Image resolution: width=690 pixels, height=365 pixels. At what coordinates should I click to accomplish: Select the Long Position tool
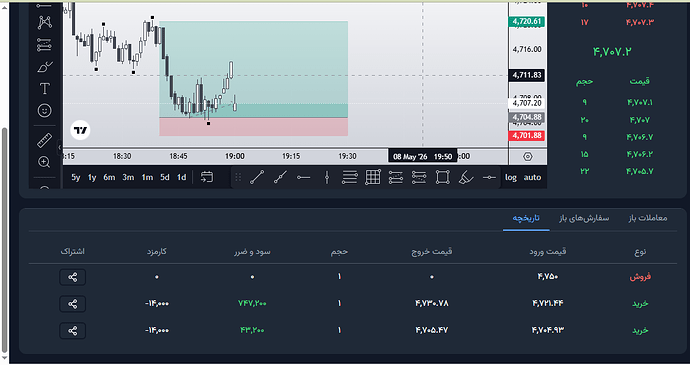click(396, 177)
